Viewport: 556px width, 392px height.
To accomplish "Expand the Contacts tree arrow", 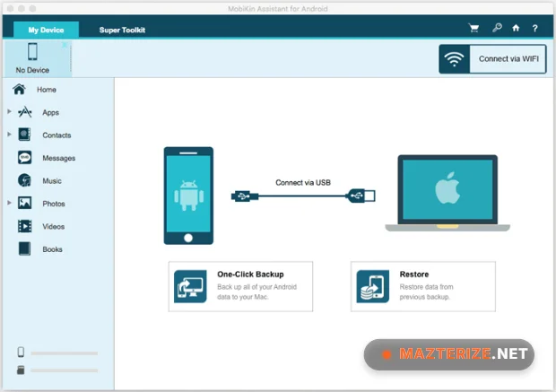I will click(x=9, y=134).
